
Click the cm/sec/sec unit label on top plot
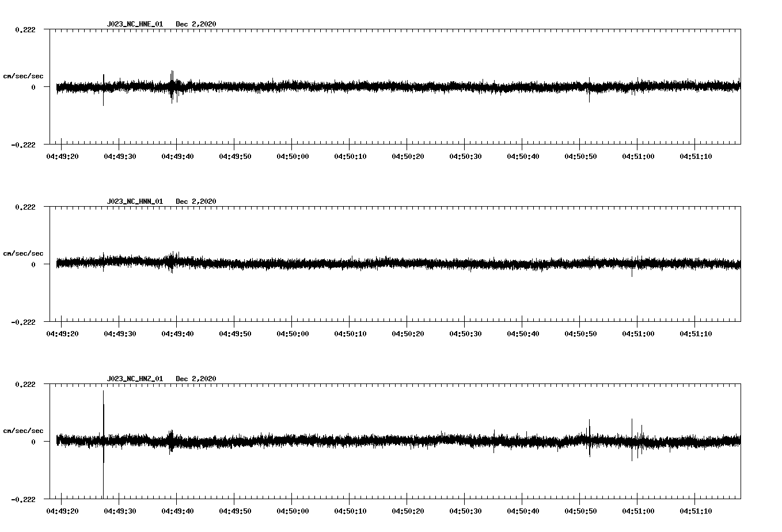(x=24, y=75)
